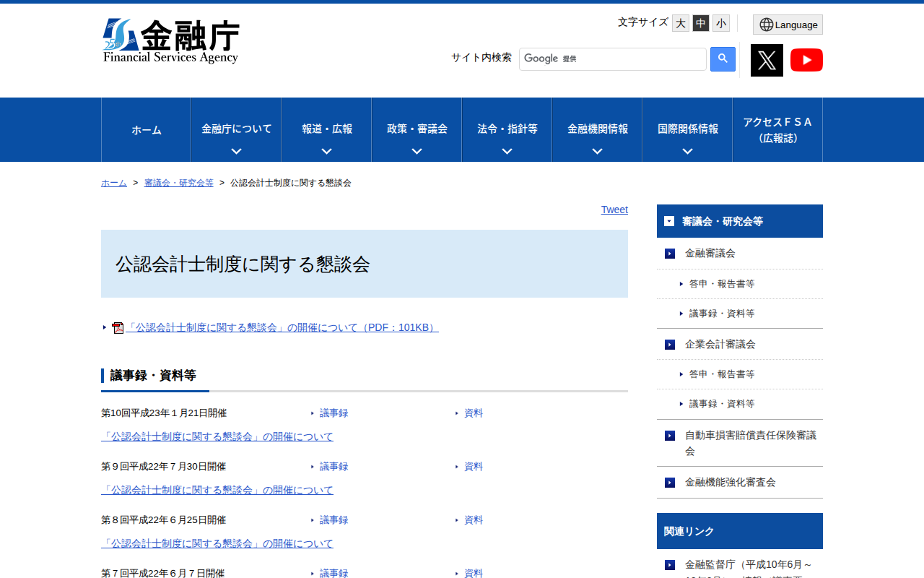Open the ホーム navigation tab
The height and width of the screenshot is (578, 924).
click(x=146, y=129)
